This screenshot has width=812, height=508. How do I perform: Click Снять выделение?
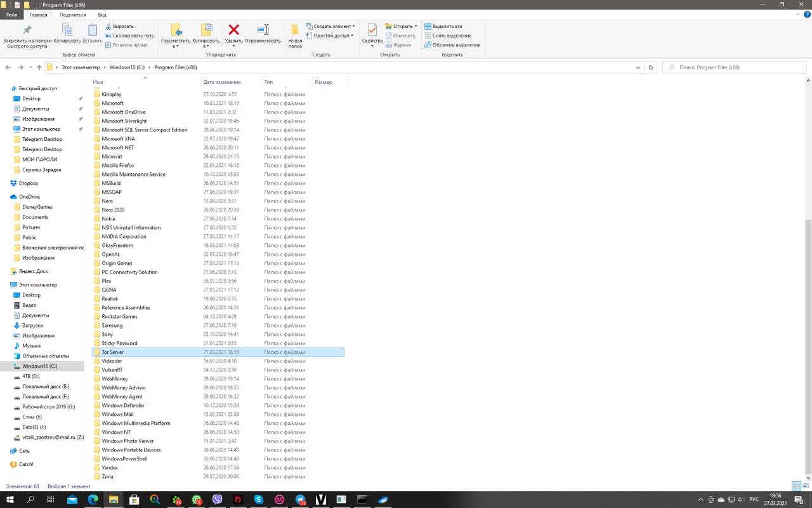point(448,36)
